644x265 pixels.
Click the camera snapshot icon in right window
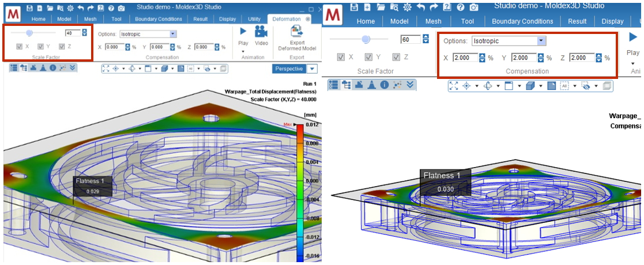pyautogui.click(x=474, y=7)
